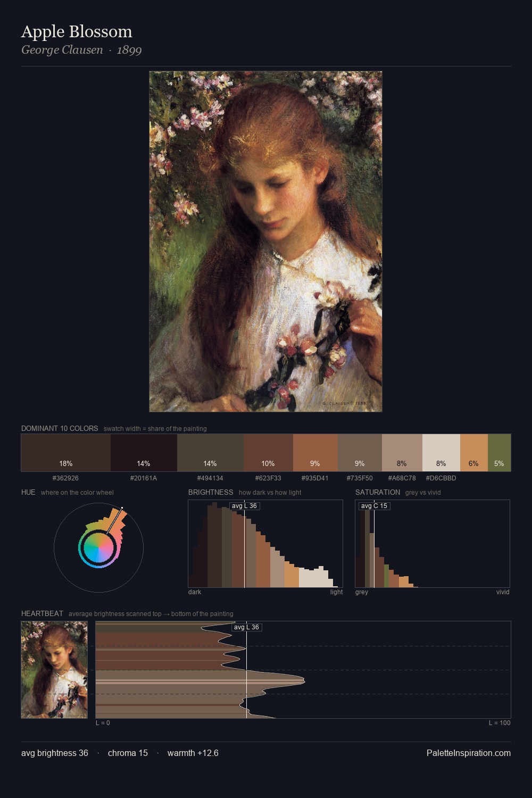Screen dimensions: 532x798
Task: Click the 'Apple Blossom' title
Action: point(77,31)
